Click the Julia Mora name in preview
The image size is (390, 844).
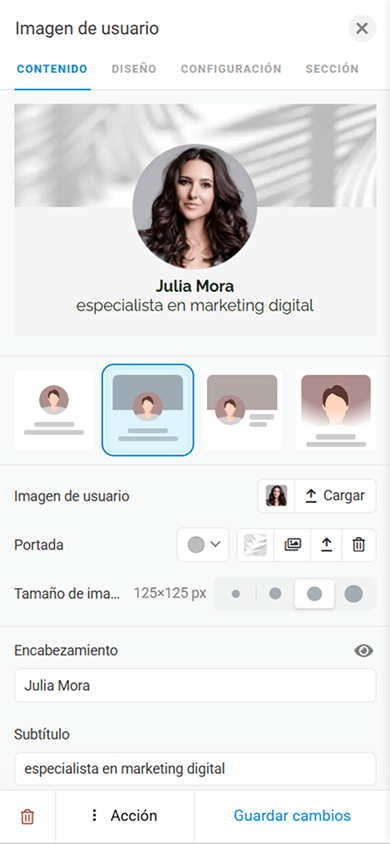[x=195, y=285]
